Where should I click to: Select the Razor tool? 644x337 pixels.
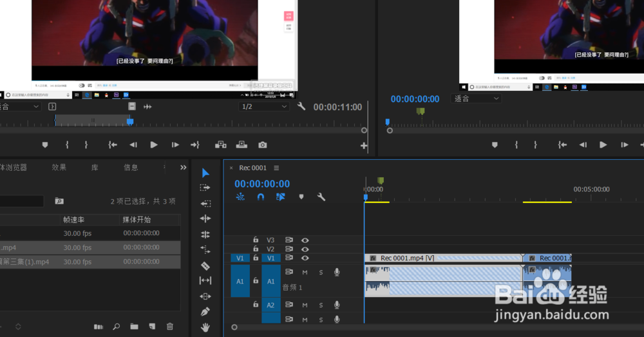205,265
